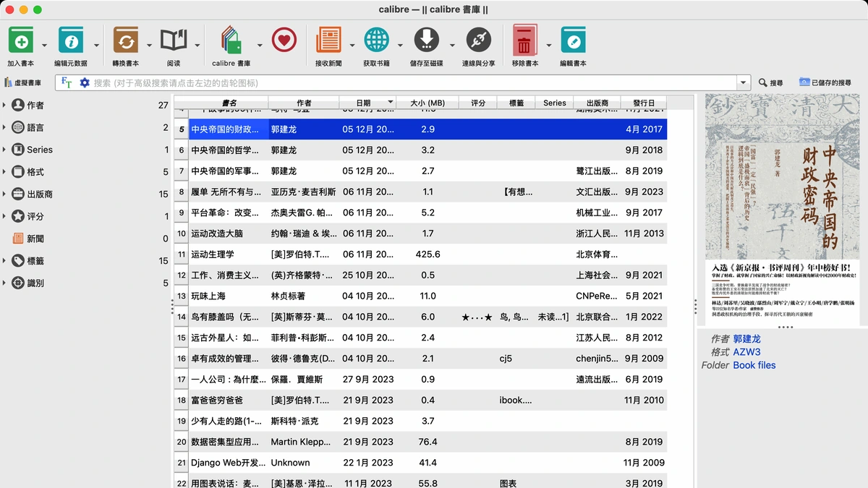The image size is (868, 488).
Task: Click the Remove books (移除書本) trash icon
Action: coord(525,40)
